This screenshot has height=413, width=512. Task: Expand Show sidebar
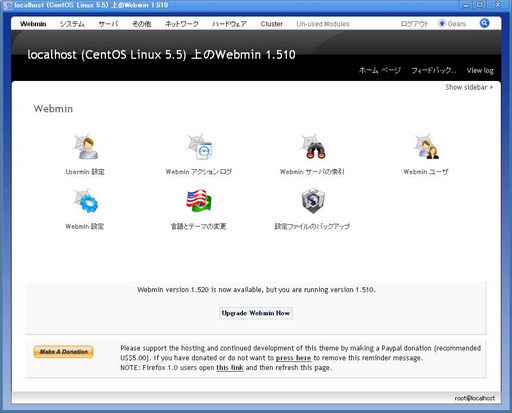point(469,87)
